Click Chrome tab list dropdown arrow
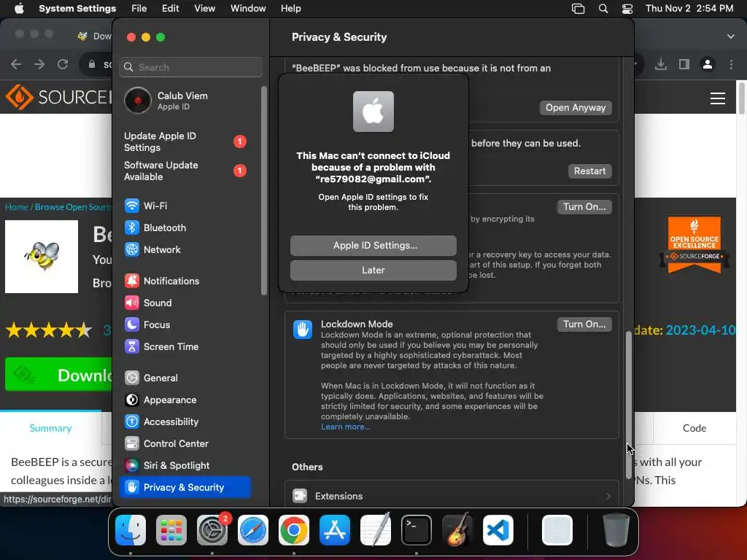747x560 pixels. (731, 36)
